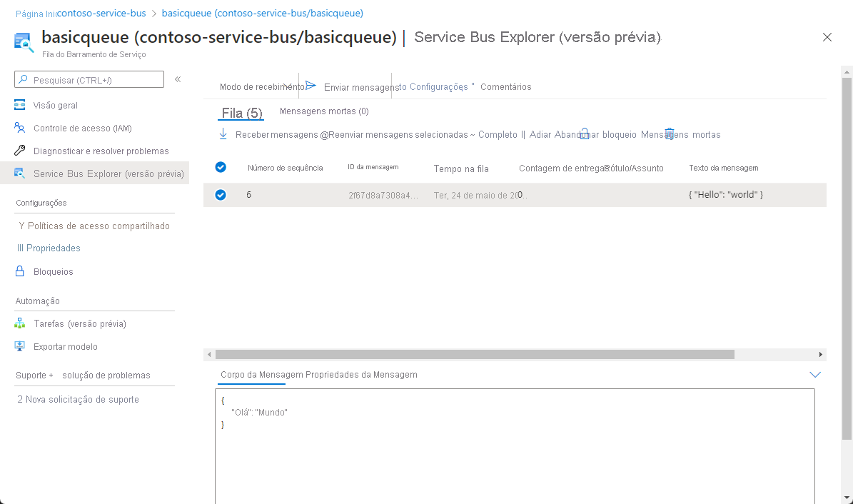Collapse the Corpo da Mensagem panel chevron
Image resolution: width=853 pixels, height=504 pixels.
(x=814, y=374)
